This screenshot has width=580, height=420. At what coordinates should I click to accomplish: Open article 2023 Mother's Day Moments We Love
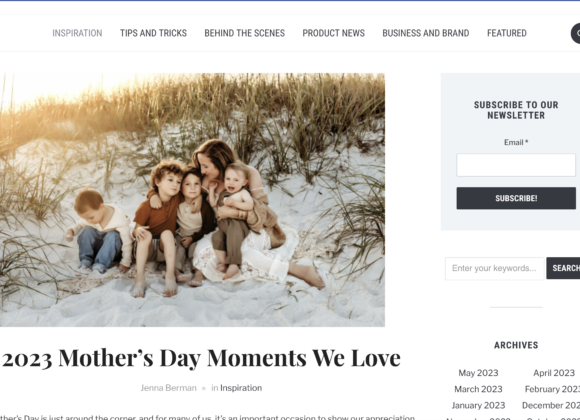click(201, 358)
